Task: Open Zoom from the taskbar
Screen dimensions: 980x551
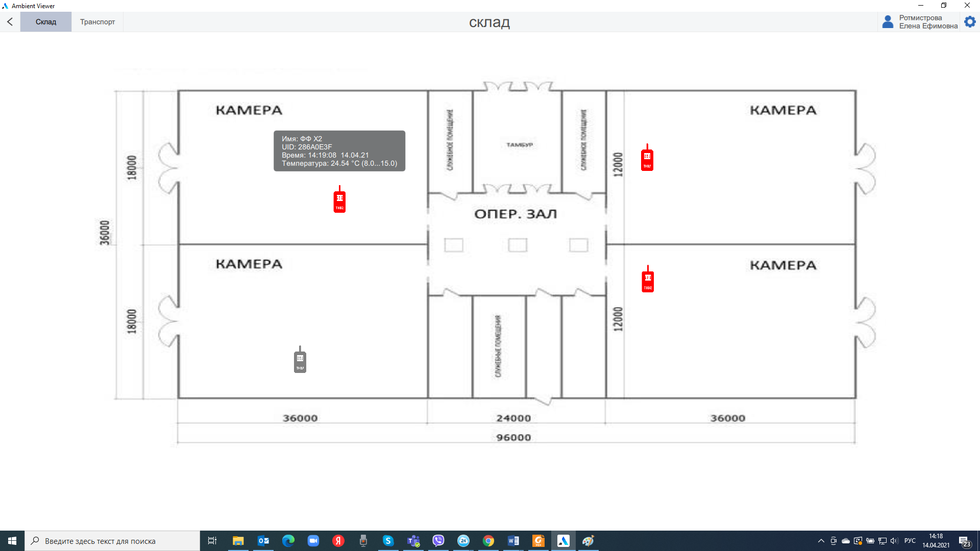Action: (x=313, y=541)
